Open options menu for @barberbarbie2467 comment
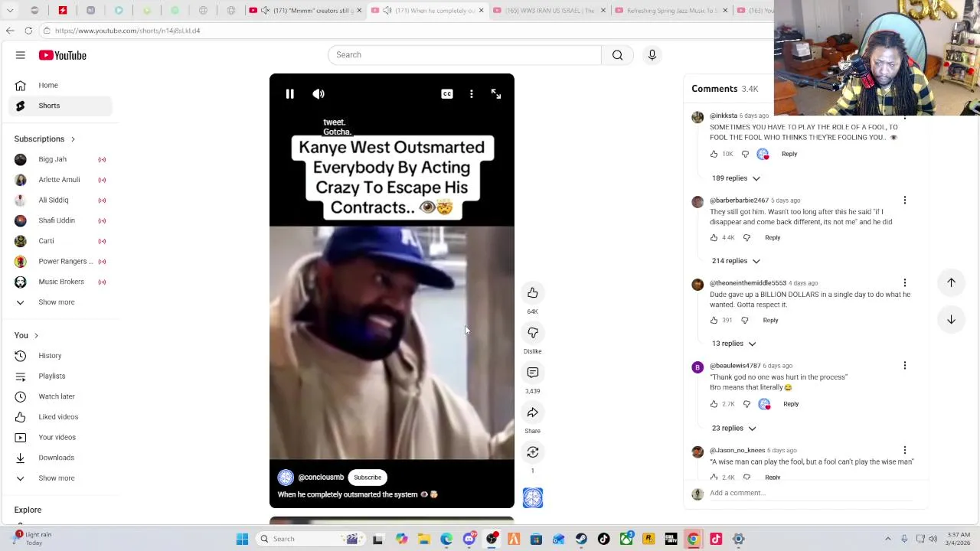Image resolution: width=980 pixels, height=551 pixels. click(x=905, y=201)
